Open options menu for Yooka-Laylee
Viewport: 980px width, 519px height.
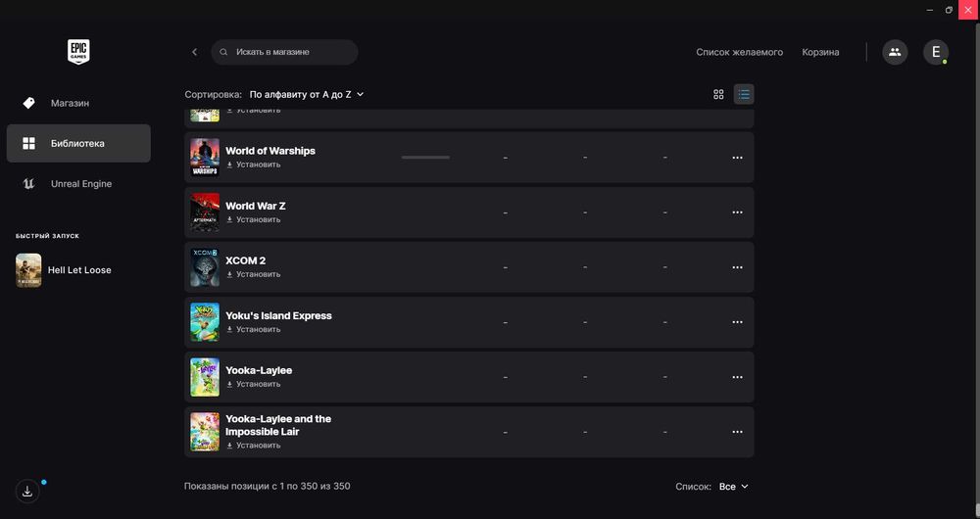737,377
